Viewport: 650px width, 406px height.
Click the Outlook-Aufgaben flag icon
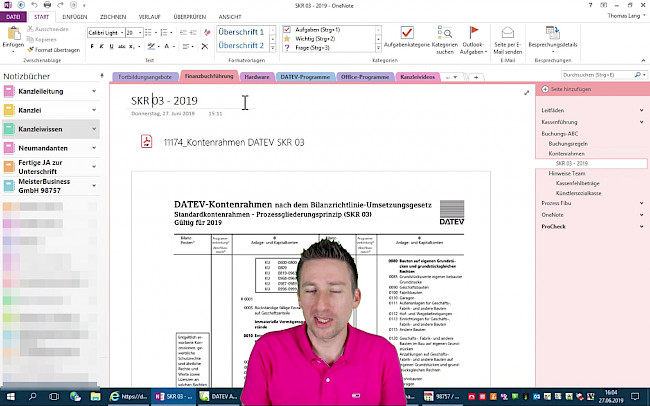(475, 33)
